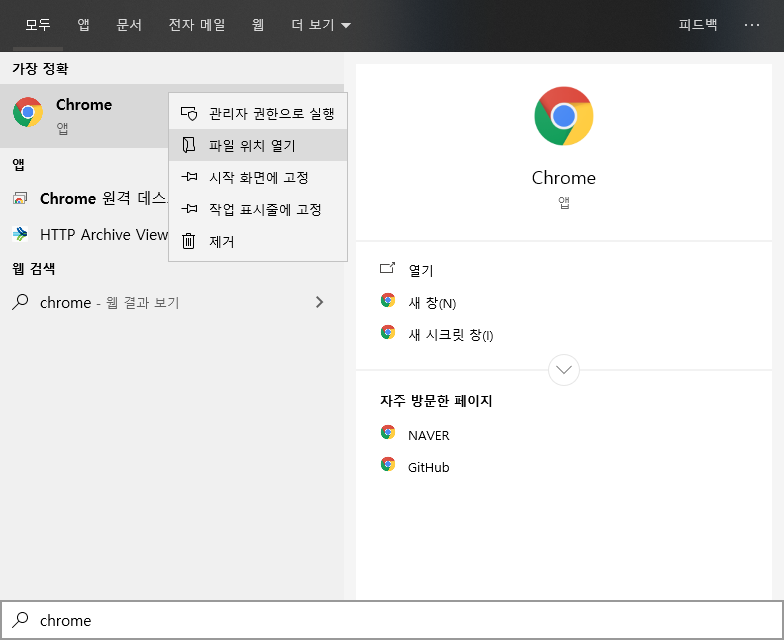This screenshot has width=784, height=640.
Task: Click the shield run-as-admin icon
Action: point(188,114)
